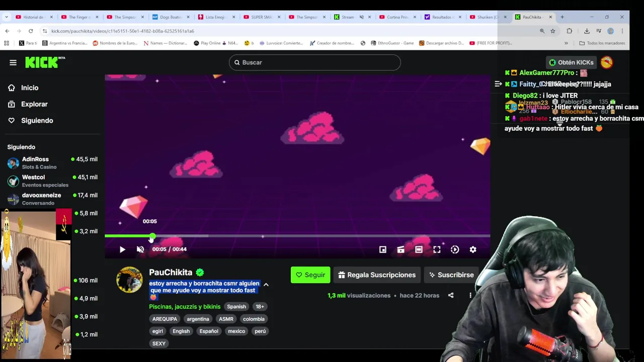
Task: Switch to the Dogs Boating tab
Action: [x=170, y=17]
